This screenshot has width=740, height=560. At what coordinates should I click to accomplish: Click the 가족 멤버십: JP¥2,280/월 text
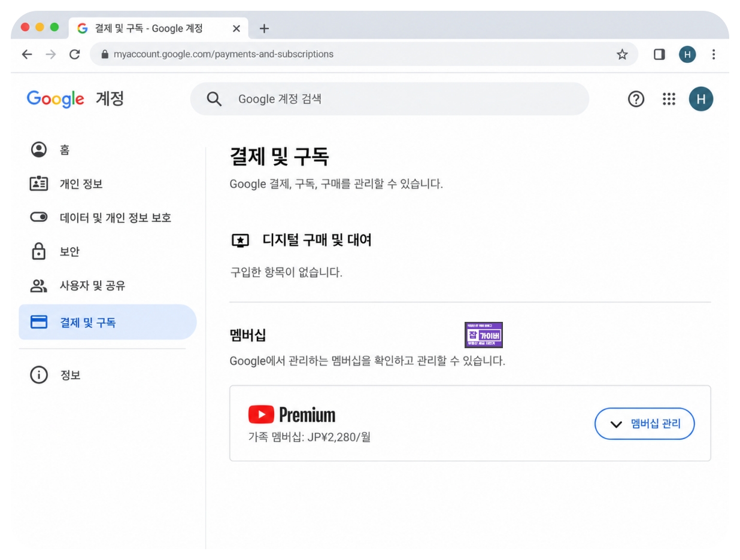tap(310, 437)
